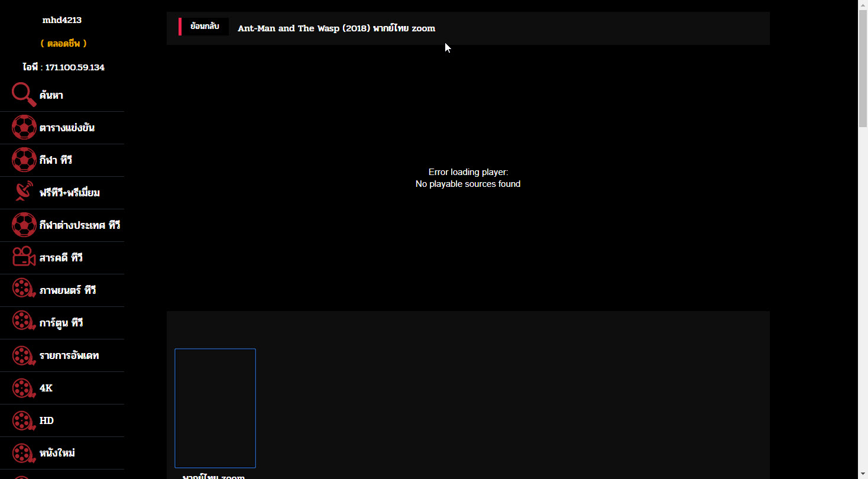This screenshot has height=479, width=868.
Task: Click the 'Error loading player:' message
Action: tap(468, 172)
